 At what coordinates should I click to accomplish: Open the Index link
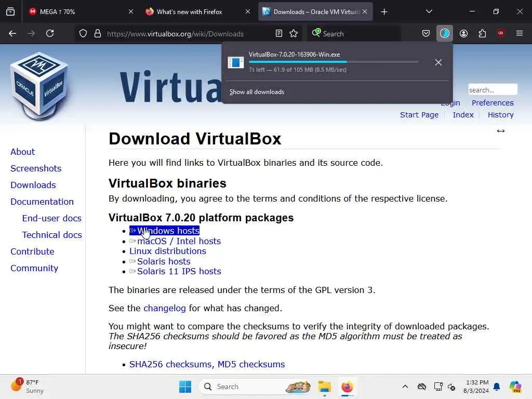(463, 115)
